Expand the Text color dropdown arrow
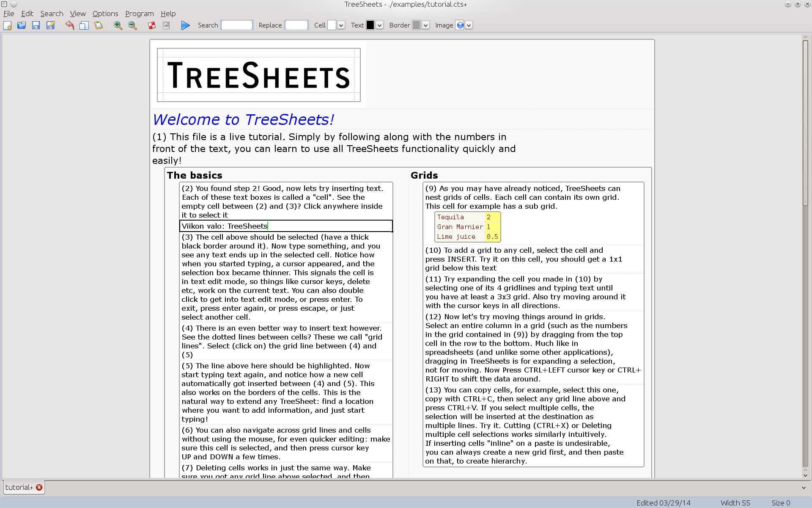This screenshot has height=508, width=812. click(x=379, y=25)
